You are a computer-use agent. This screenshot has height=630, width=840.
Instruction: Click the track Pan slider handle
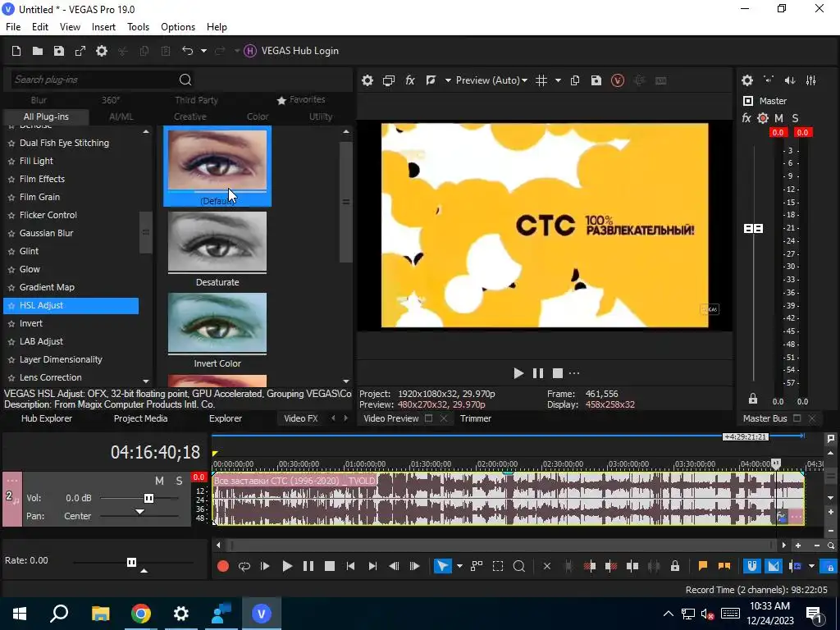tap(139, 513)
